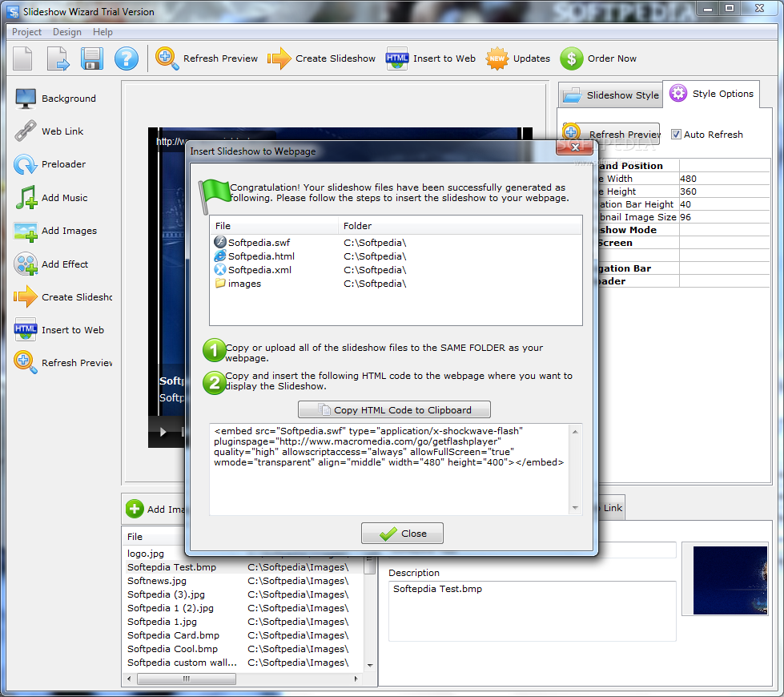Click the New Project blank page icon
The width and height of the screenshot is (784, 697).
coord(22,58)
